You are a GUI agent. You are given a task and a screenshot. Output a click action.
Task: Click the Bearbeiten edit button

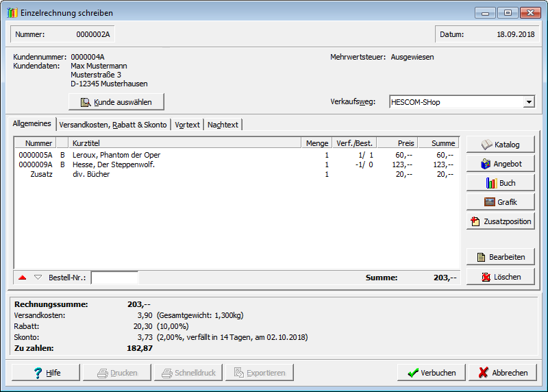[x=499, y=257]
